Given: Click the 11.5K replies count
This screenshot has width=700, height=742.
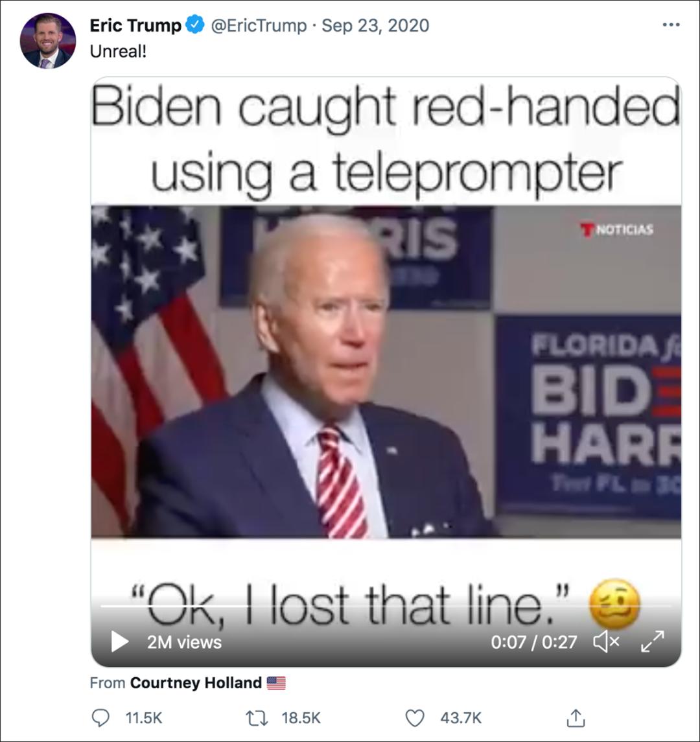Looking at the screenshot, I should pos(144,718).
